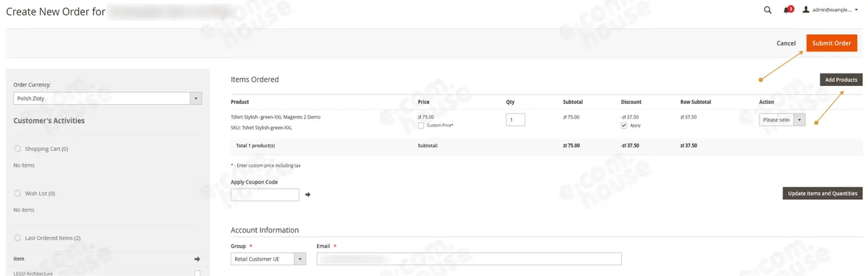The height and width of the screenshot is (276, 868).
Task: Click the Account Information heading
Action: point(265,230)
